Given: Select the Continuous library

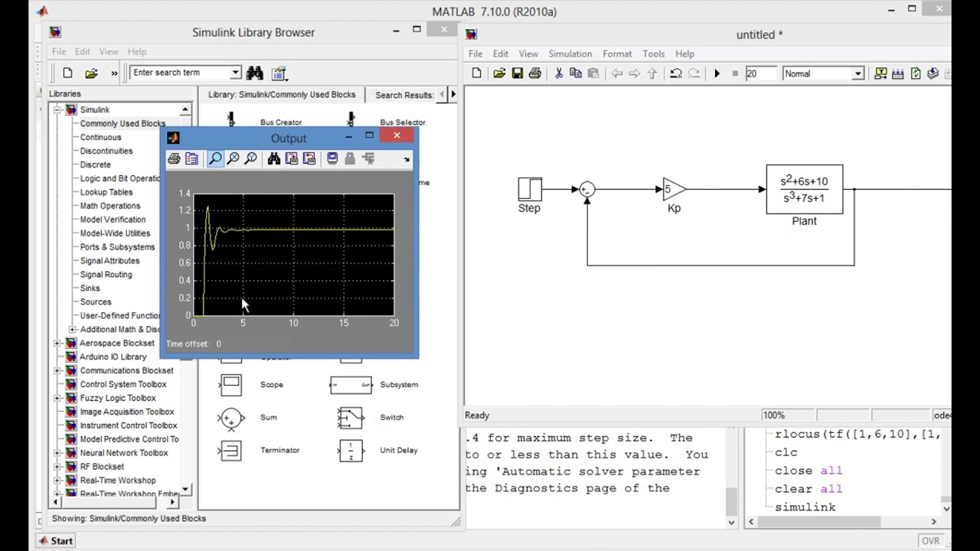Looking at the screenshot, I should (100, 137).
